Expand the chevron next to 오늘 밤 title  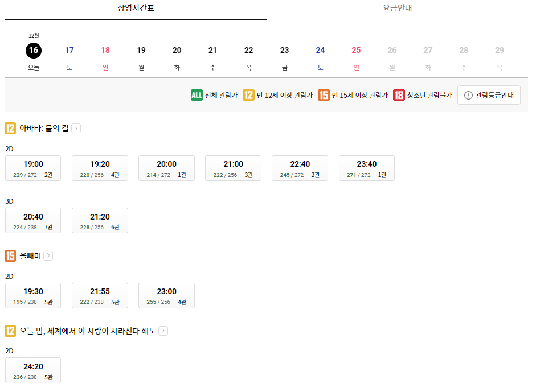pyautogui.click(x=163, y=330)
